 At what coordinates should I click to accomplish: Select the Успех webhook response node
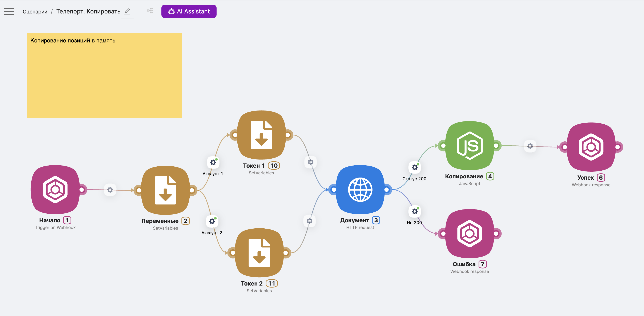591,147
